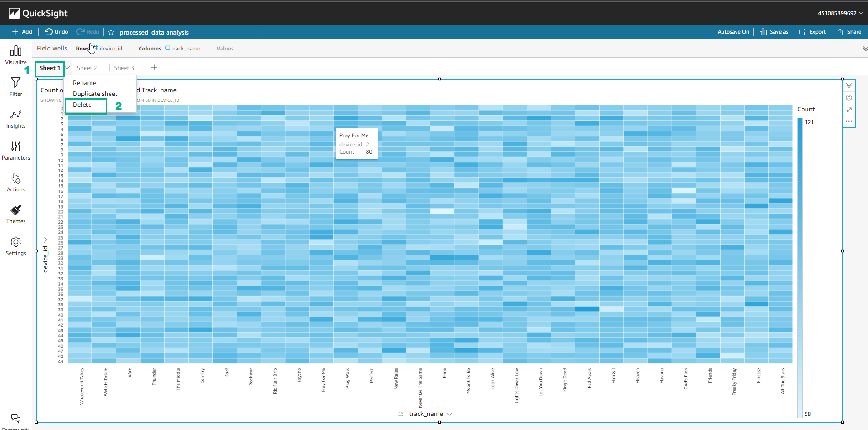Select the device_id Rows field
Viewport: 868px width, 430px height.
(x=109, y=49)
